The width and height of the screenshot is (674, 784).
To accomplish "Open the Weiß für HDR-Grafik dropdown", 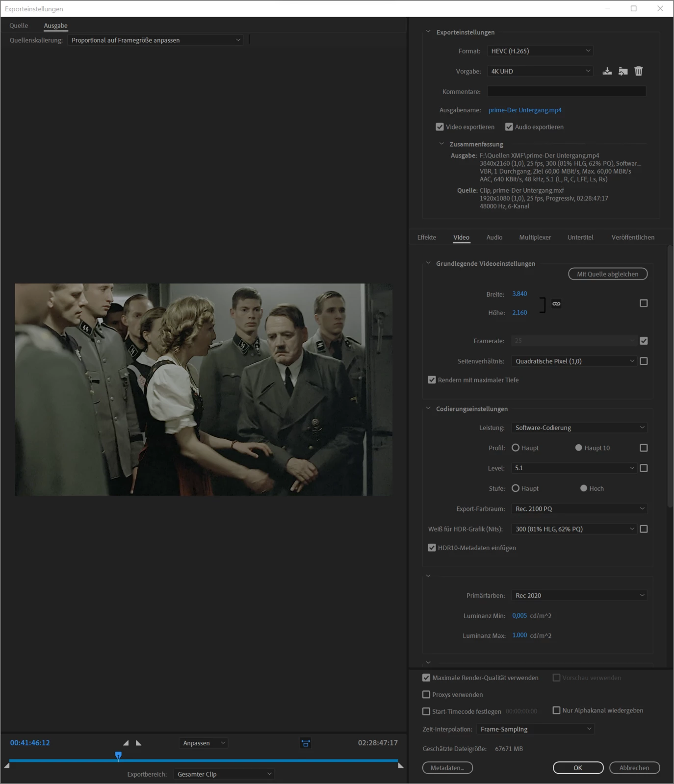I will coord(574,529).
